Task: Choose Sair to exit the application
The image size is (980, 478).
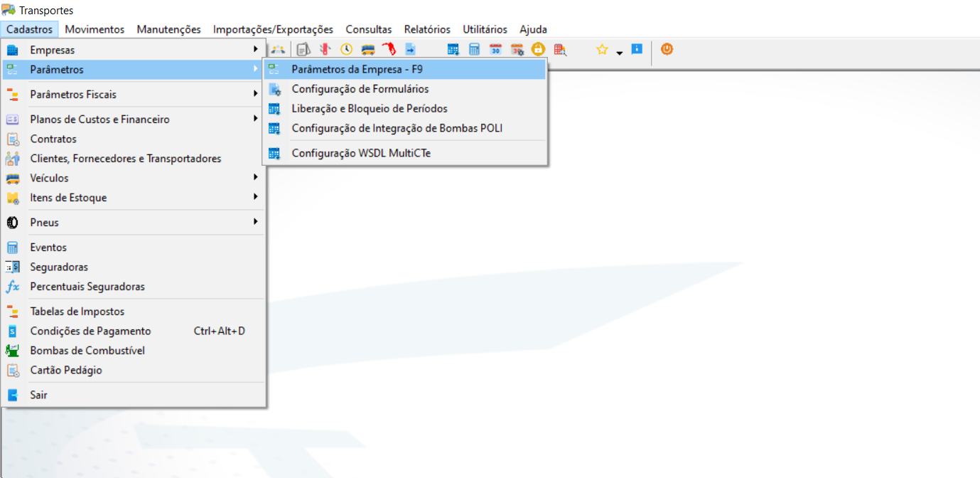Action: coord(133,395)
